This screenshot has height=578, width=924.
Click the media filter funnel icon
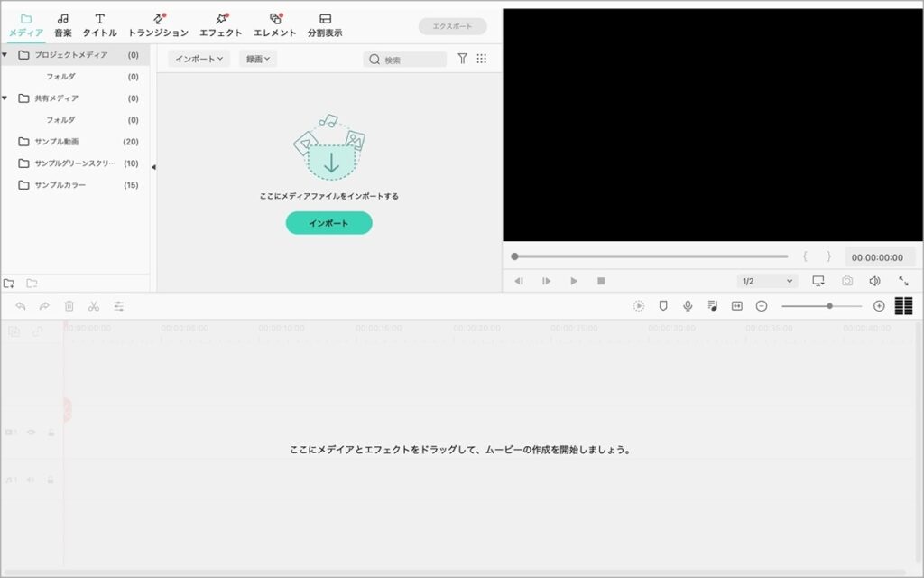click(x=463, y=59)
